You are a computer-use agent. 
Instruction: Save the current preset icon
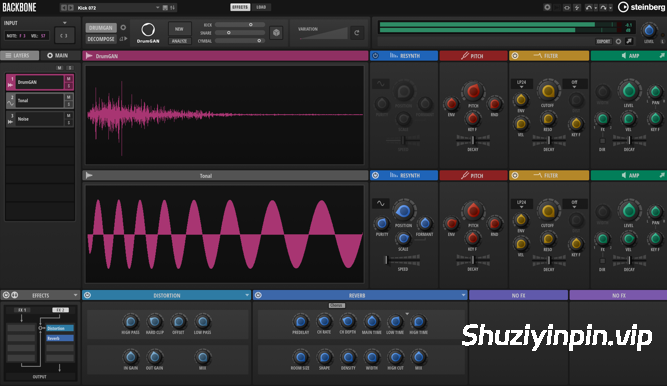tap(165, 8)
